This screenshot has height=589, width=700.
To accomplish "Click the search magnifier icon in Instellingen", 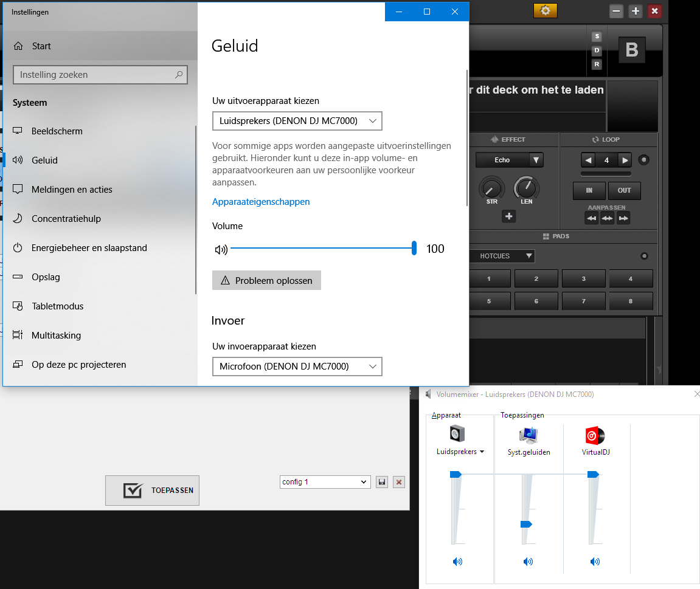I will (x=179, y=75).
